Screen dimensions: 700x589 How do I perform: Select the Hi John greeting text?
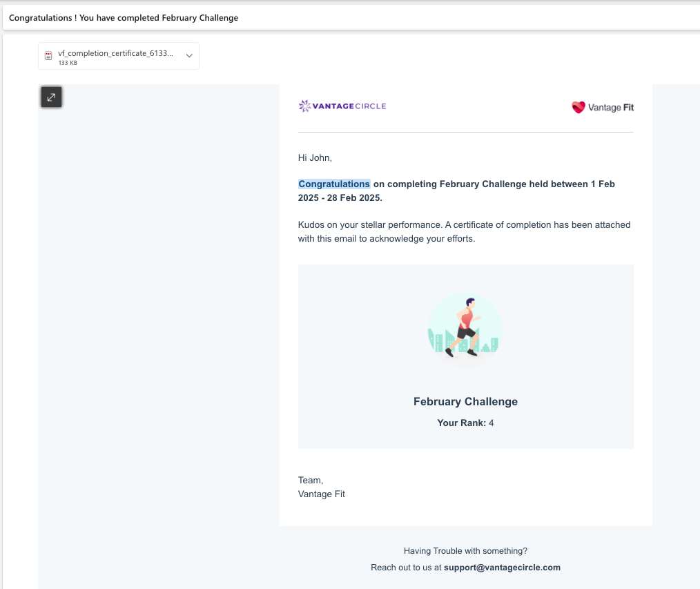(x=314, y=157)
